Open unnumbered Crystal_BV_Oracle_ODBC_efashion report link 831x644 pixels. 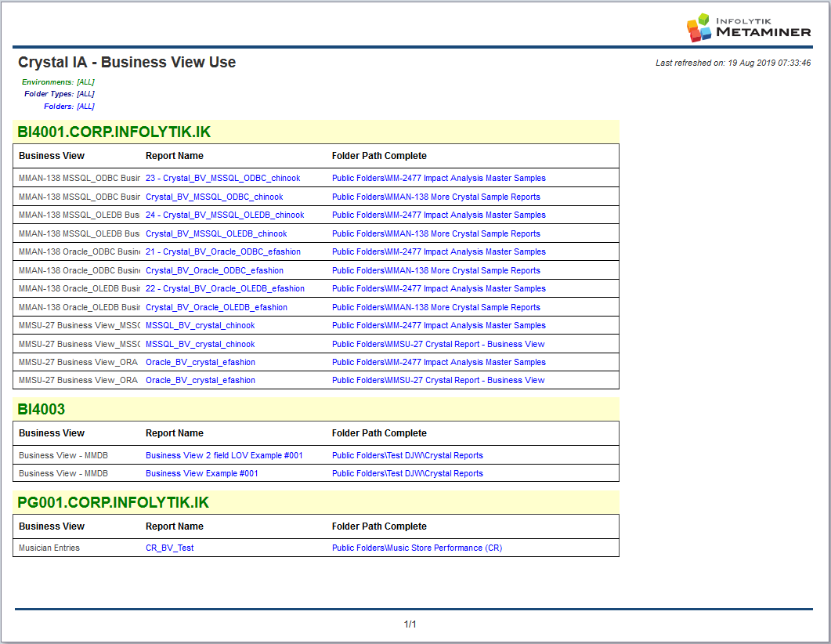(x=214, y=270)
